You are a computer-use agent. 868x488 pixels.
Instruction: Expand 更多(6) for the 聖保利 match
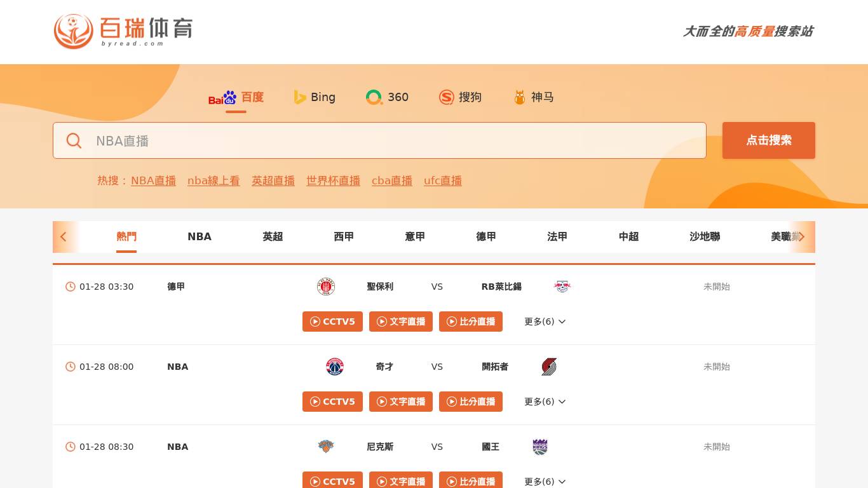click(545, 322)
